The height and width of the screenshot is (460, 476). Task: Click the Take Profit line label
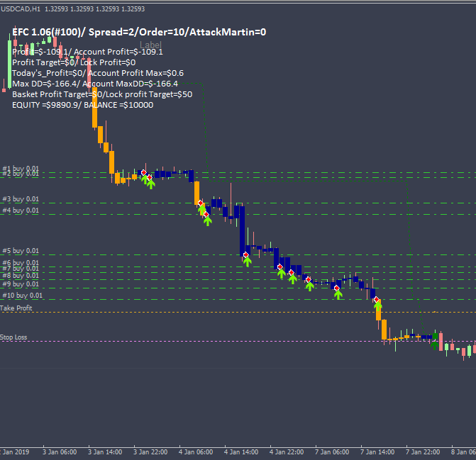coord(16,308)
